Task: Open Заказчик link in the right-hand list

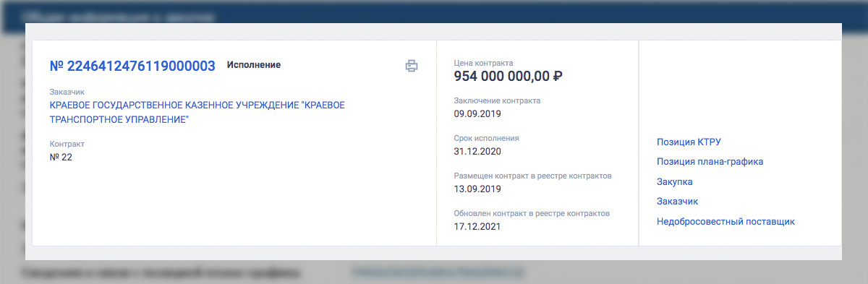Action: [677, 202]
